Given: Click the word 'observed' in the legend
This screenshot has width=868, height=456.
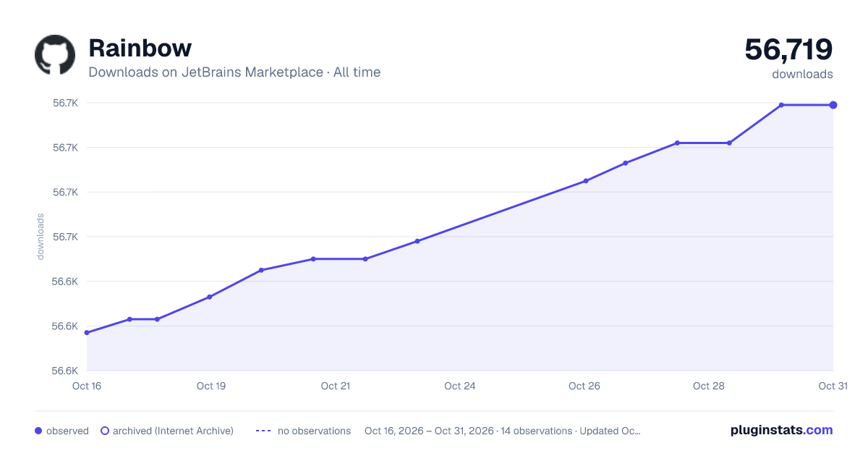Looking at the screenshot, I should click(67, 431).
